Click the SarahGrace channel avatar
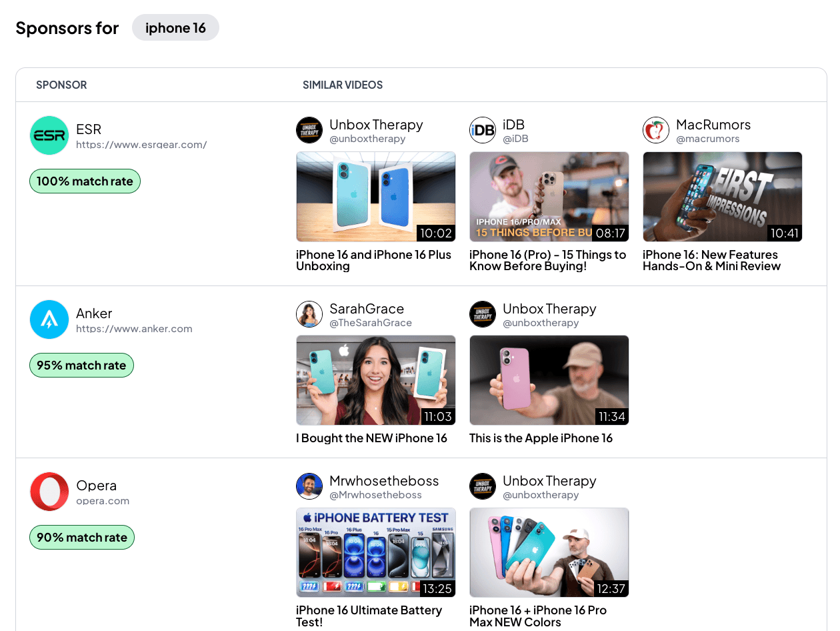This screenshot has height=631, width=840. (309, 314)
